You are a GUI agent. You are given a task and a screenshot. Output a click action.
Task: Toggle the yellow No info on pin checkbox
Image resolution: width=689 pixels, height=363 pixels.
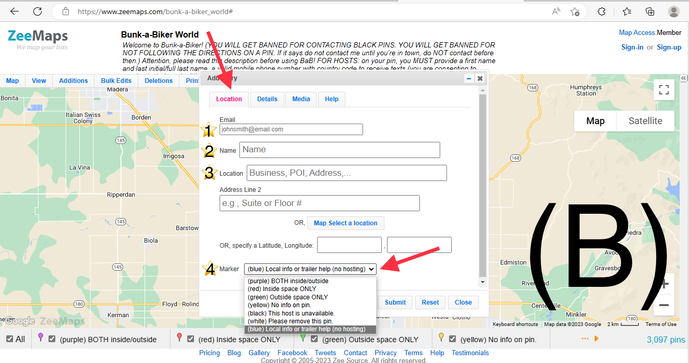pos(453,339)
